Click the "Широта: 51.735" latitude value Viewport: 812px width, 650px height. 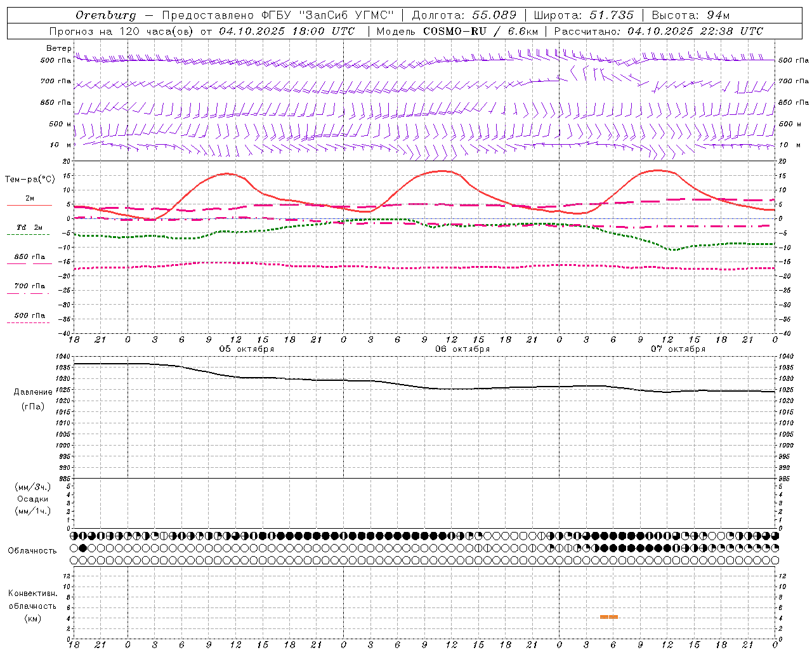[x=584, y=15]
